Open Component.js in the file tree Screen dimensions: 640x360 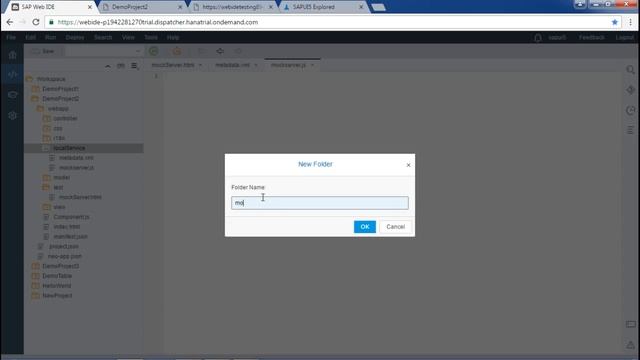(71, 217)
